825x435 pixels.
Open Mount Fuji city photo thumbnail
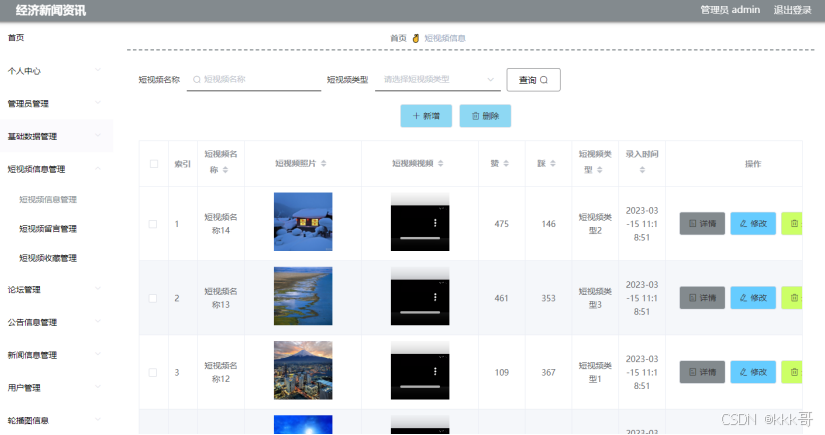(303, 370)
